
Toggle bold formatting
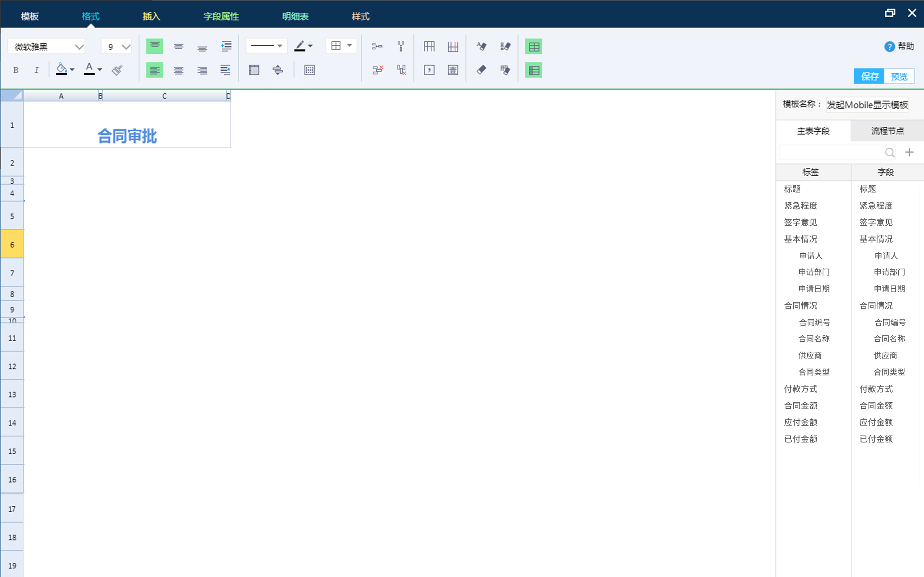pyautogui.click(x=16, y=70)
